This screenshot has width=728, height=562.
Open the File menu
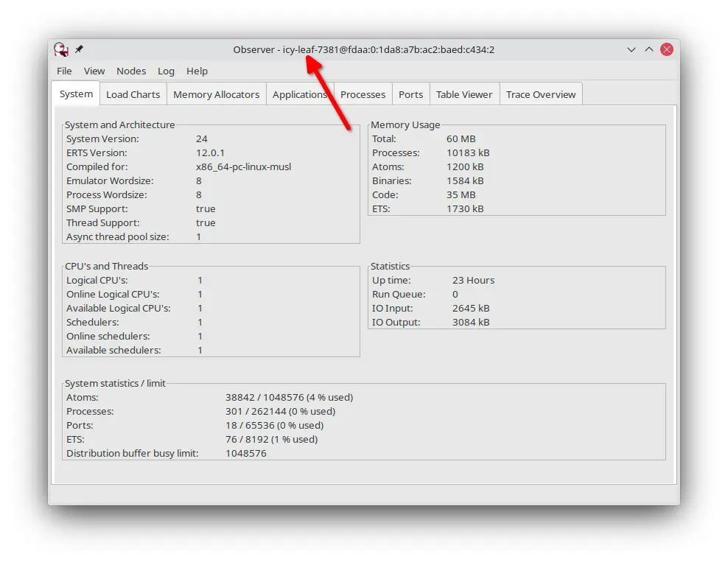(64, 71)
